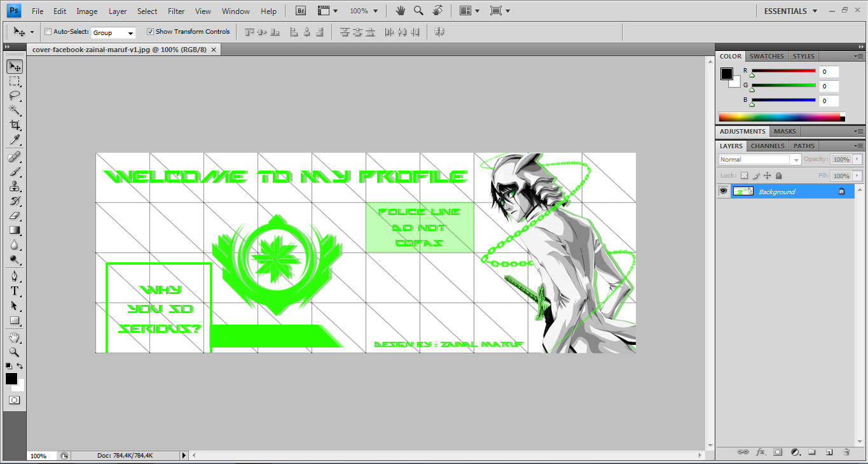Swap foreground and background colors
868x464 pixels.
point(20,366)
